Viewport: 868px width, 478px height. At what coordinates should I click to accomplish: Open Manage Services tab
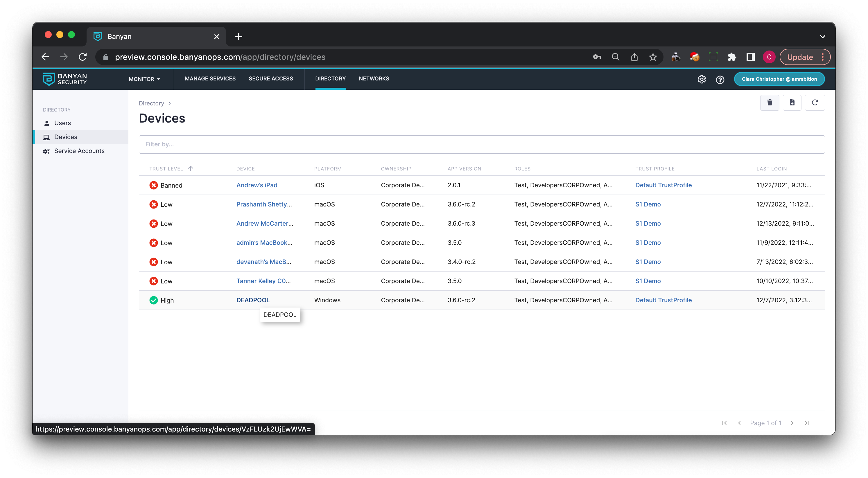point(210,78)
